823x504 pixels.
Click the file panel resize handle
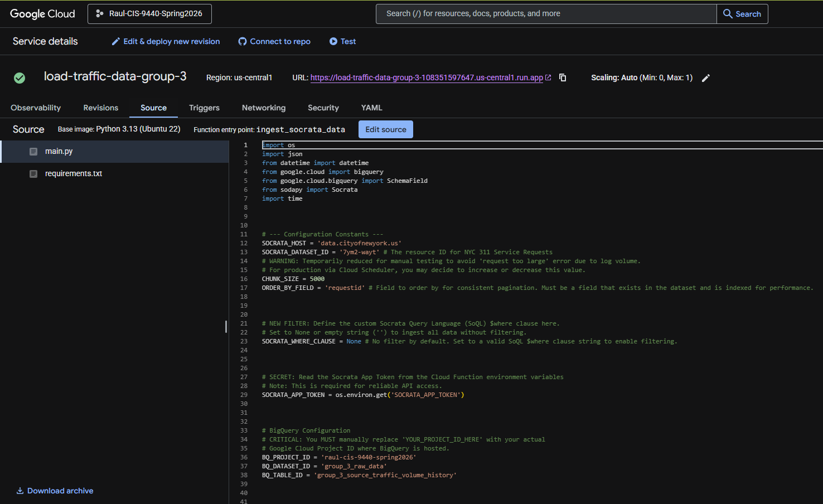pos(226,327)
